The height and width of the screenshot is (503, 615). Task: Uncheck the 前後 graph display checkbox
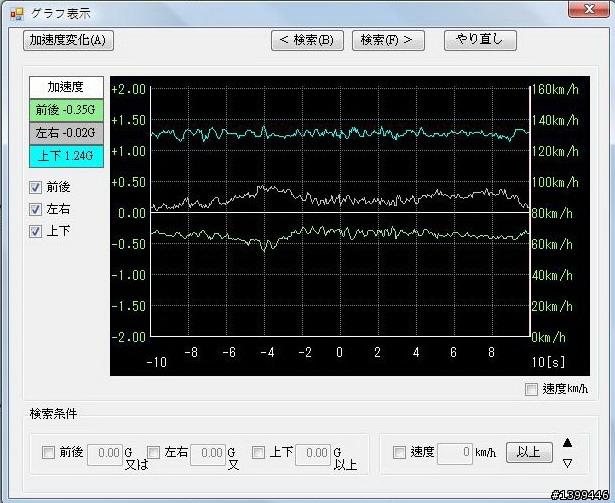click(35, 188)
